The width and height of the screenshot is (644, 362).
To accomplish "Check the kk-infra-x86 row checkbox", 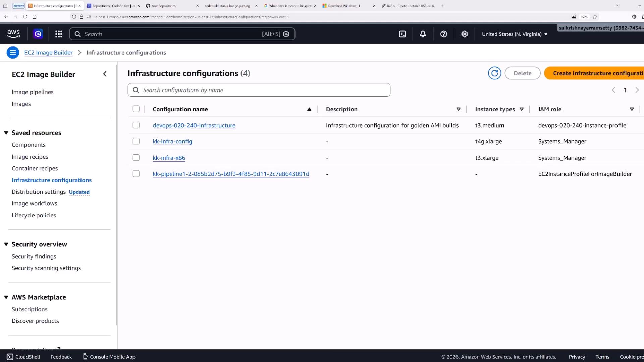I will 136,157.
